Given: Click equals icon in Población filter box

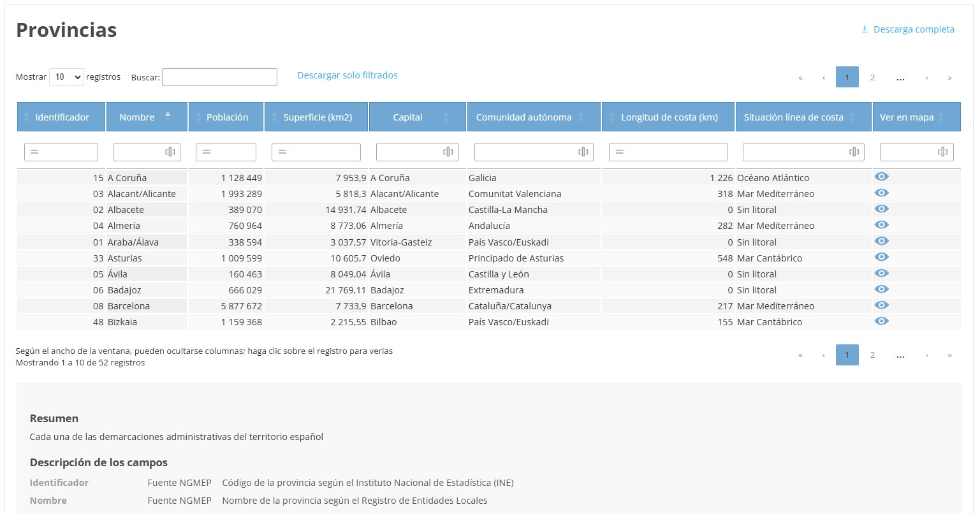Looking at the screenshot, I should (207, 152).
